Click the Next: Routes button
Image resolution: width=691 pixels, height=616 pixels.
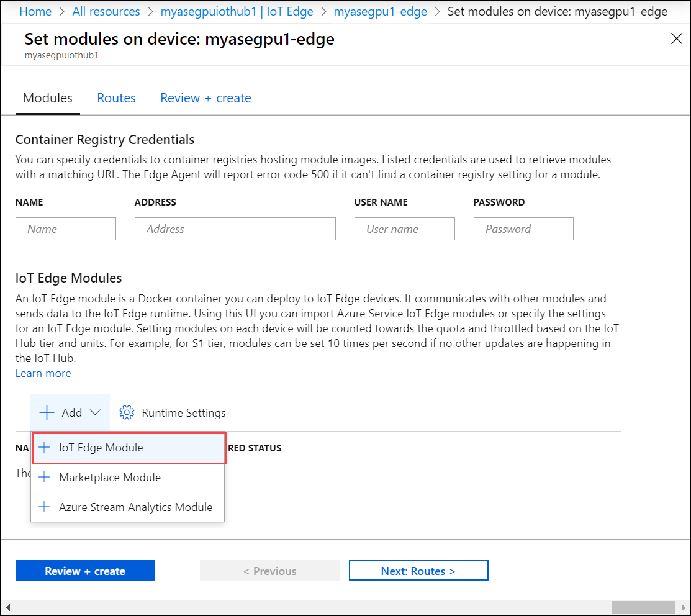[418, 570]
